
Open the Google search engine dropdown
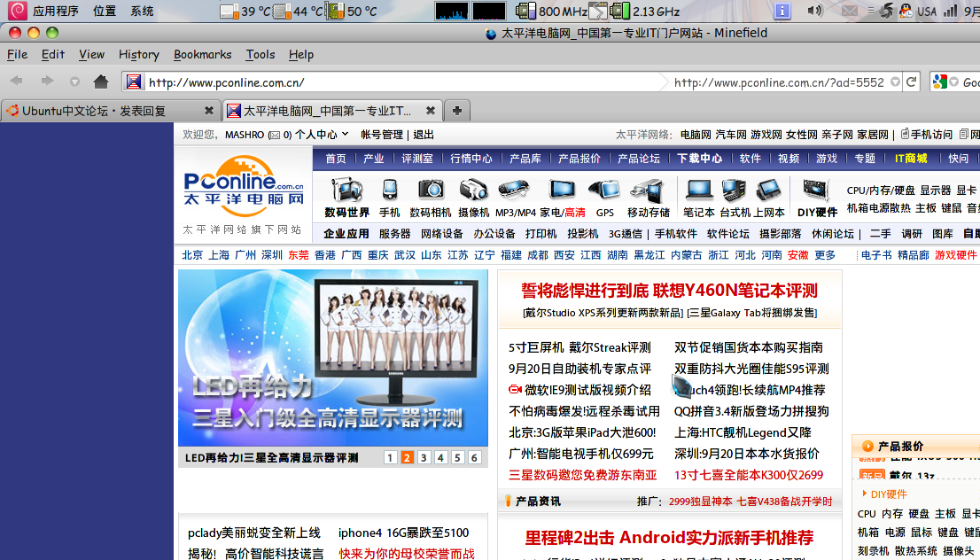(x=953, y=82)
